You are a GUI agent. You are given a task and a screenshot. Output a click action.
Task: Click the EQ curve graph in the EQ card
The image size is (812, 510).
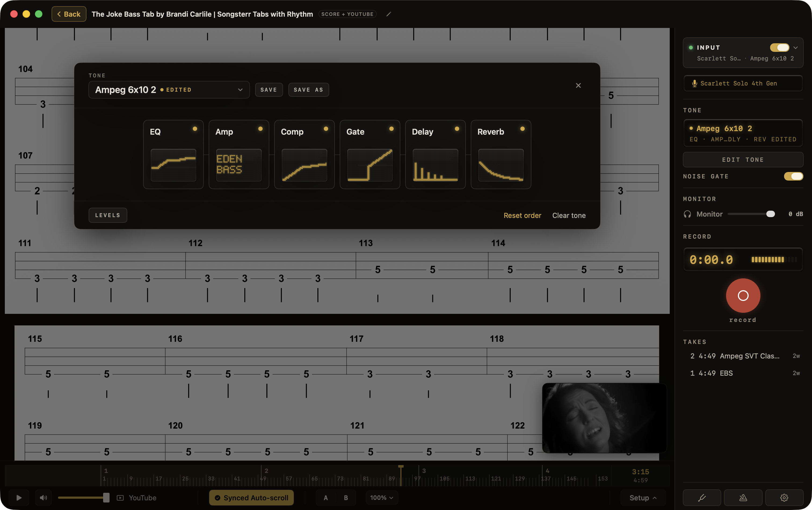[173, 165]
